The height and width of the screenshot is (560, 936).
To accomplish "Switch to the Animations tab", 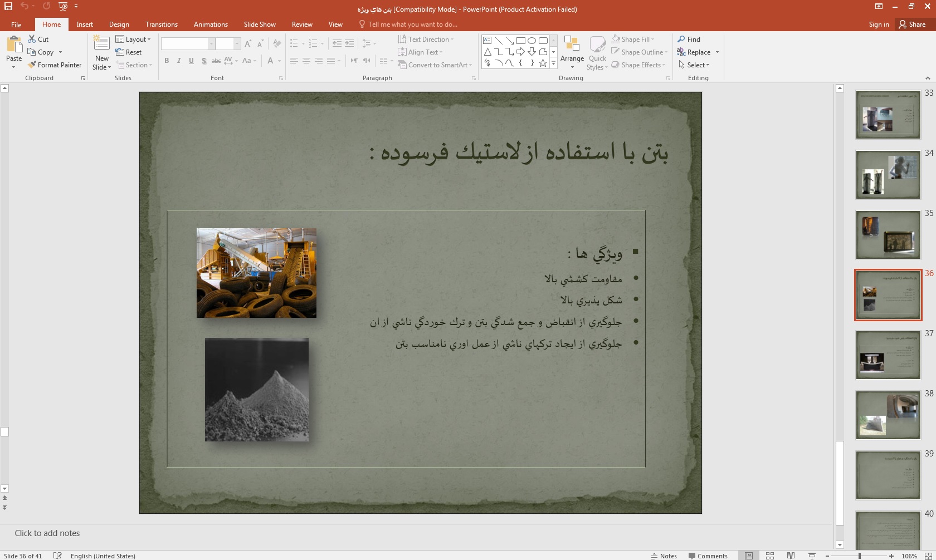I will [x=211, y=24].
